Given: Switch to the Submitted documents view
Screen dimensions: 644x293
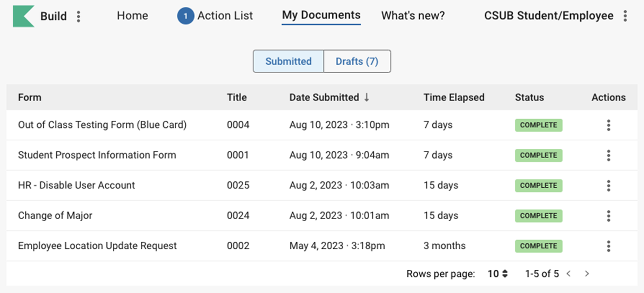Looking at the screenshot, I should (288, 62).
